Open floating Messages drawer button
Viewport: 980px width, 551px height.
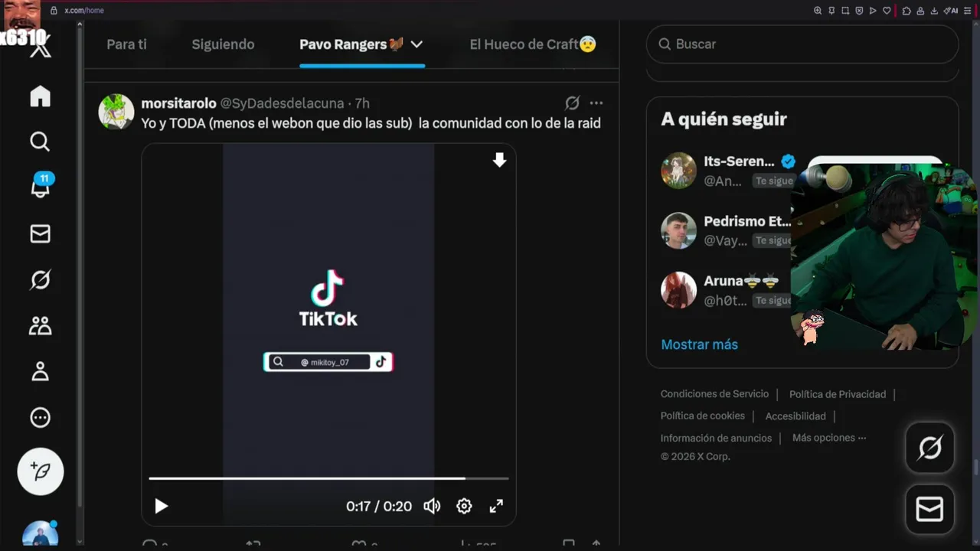[929, 509]
